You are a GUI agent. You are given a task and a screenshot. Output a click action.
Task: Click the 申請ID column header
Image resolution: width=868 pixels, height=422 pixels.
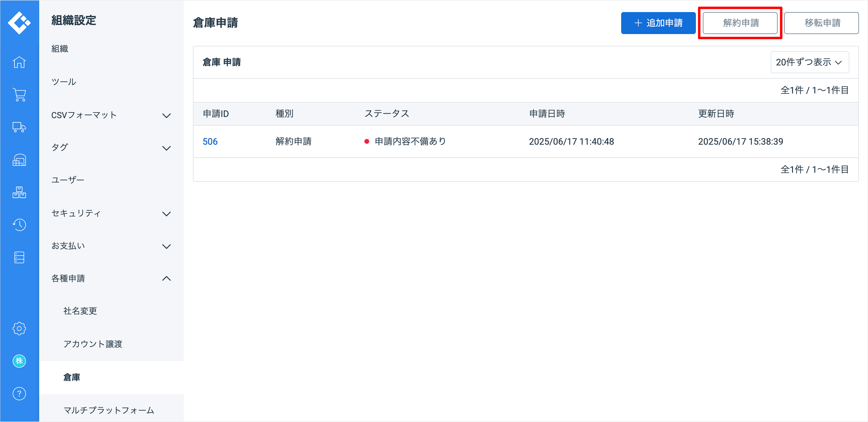pos(216,114)
